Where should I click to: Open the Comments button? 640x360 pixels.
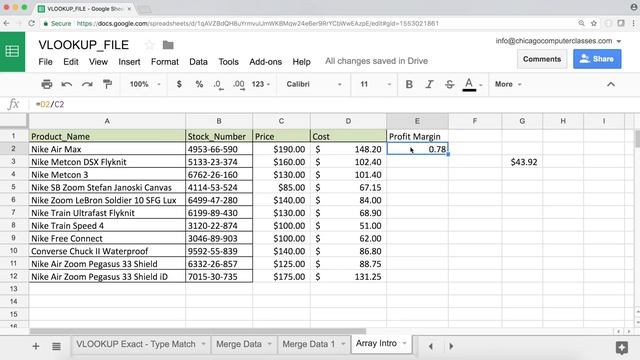[x=542, y=59]
